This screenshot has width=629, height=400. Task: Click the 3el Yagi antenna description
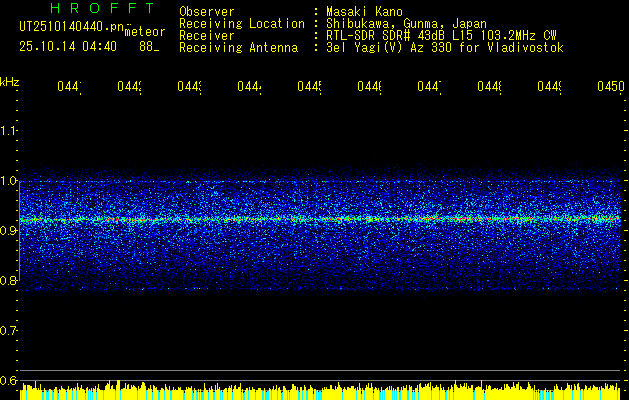pos(445,47)
